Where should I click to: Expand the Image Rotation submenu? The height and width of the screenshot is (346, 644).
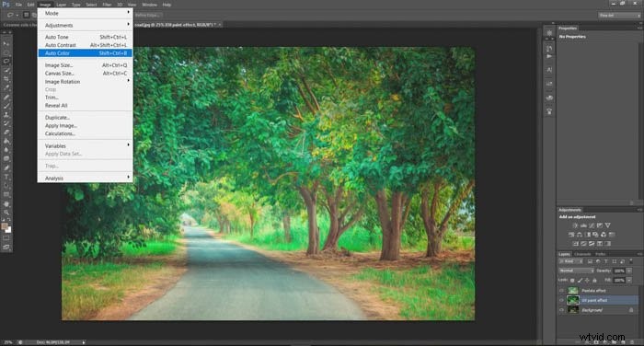click(85, 81)
